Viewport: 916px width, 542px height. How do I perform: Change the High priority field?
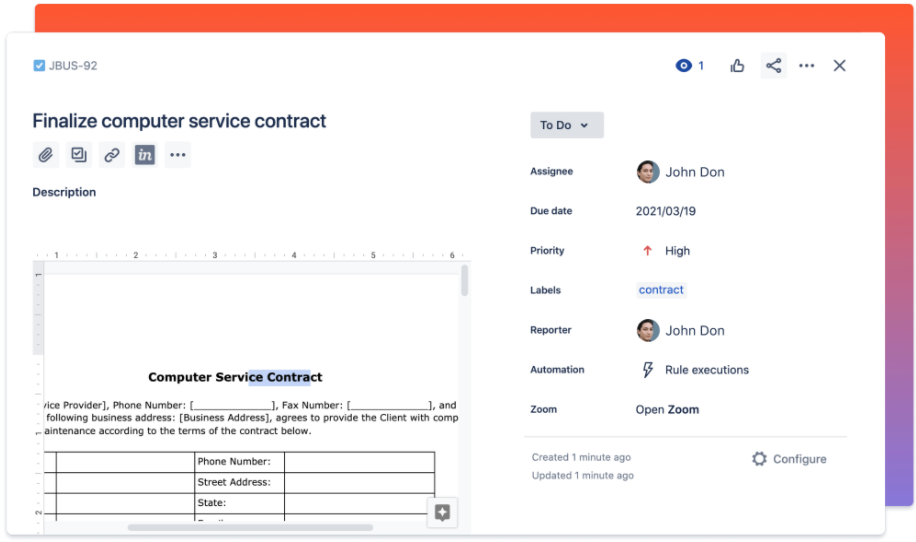click(x=676, y=251)
